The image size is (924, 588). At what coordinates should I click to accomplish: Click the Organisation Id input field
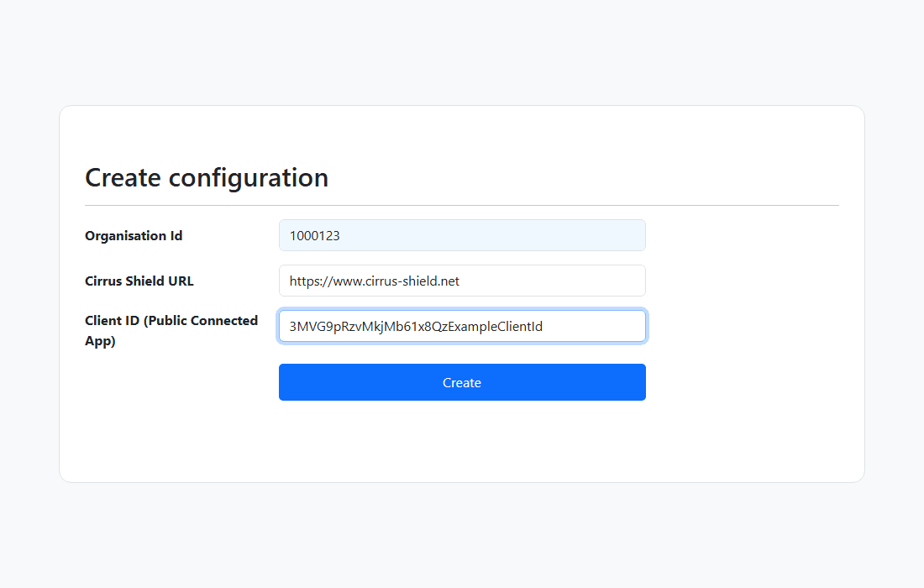[x=462, y=235]
